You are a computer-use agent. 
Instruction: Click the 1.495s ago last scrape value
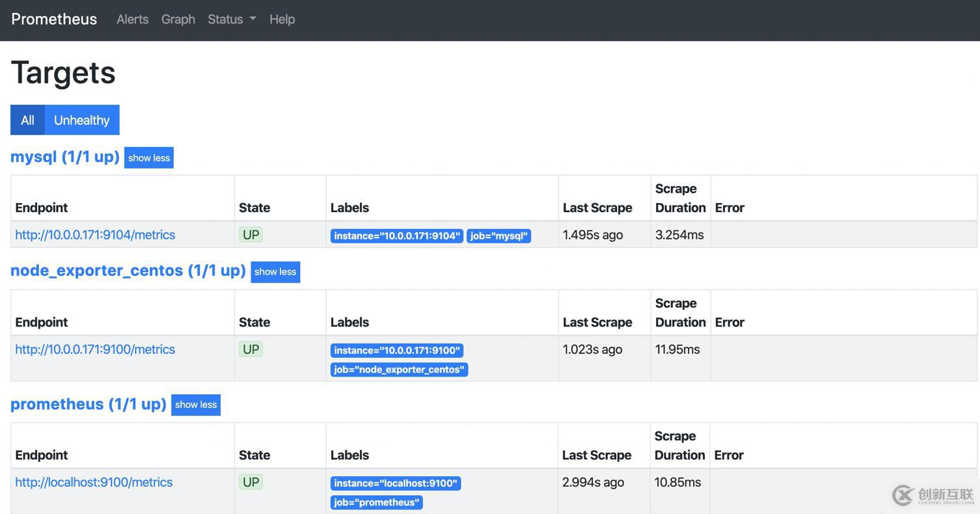pos(593,235)
